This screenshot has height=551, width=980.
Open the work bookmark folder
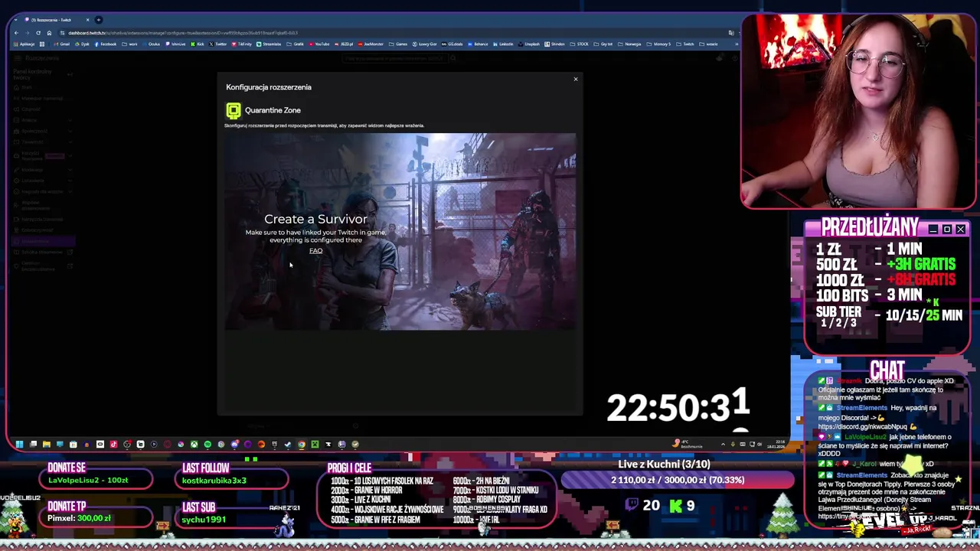point(130,44)
